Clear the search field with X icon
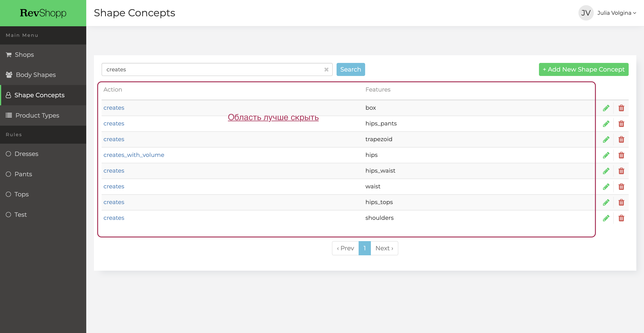The height and width of the screenshot is (333, 644). pos(326,70)
